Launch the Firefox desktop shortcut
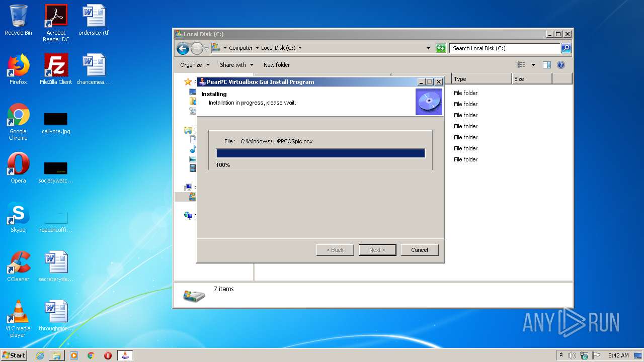Screen dimensions: 644x362 (x=18, y=69)
